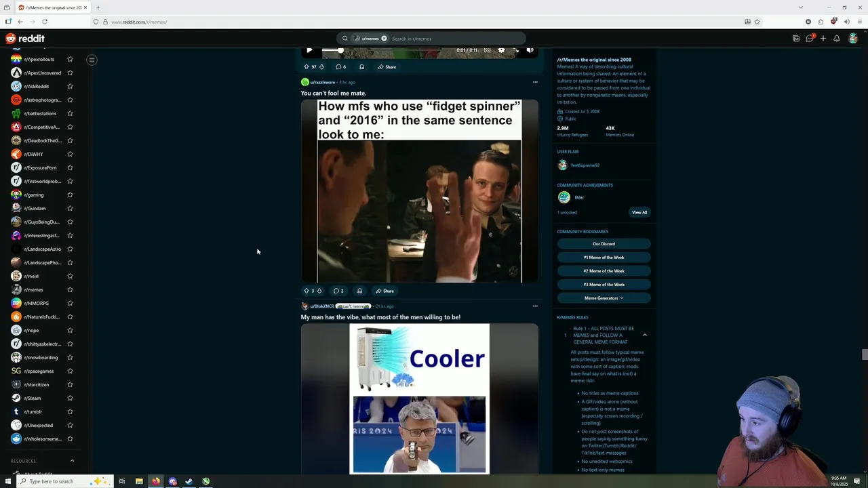Open the fidget spinner meme image
868x488 pixels.
point(420,191)
